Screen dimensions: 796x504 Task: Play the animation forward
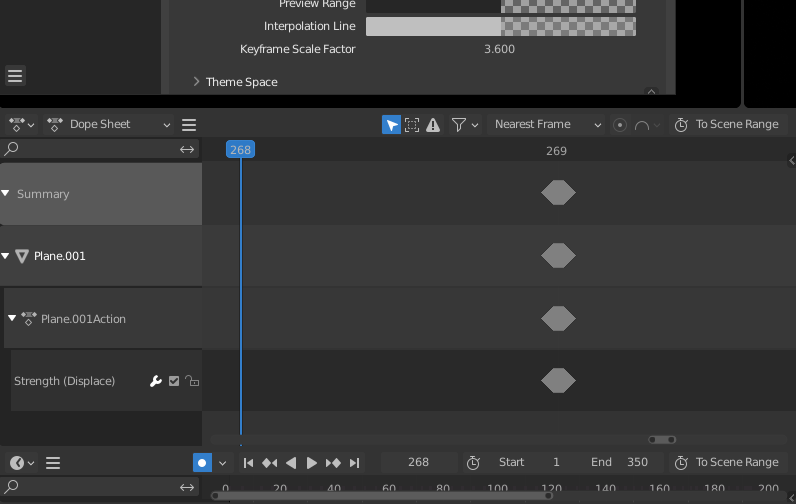click(x=312, y=463)
